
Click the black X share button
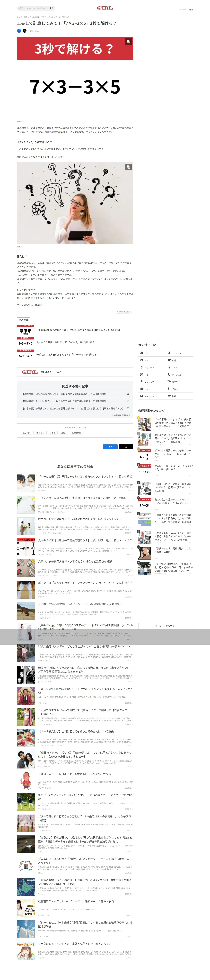(126, 447)
